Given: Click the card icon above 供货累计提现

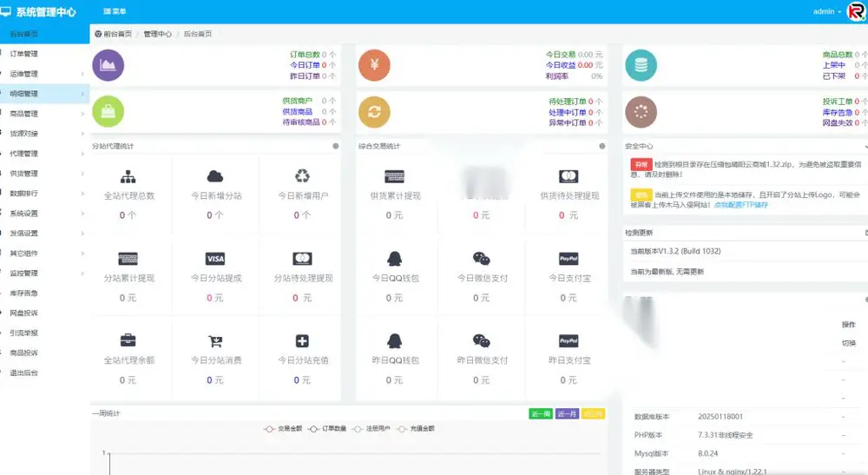Looking at the screenshot, I should pyautogui.click(x=395, y=176).
